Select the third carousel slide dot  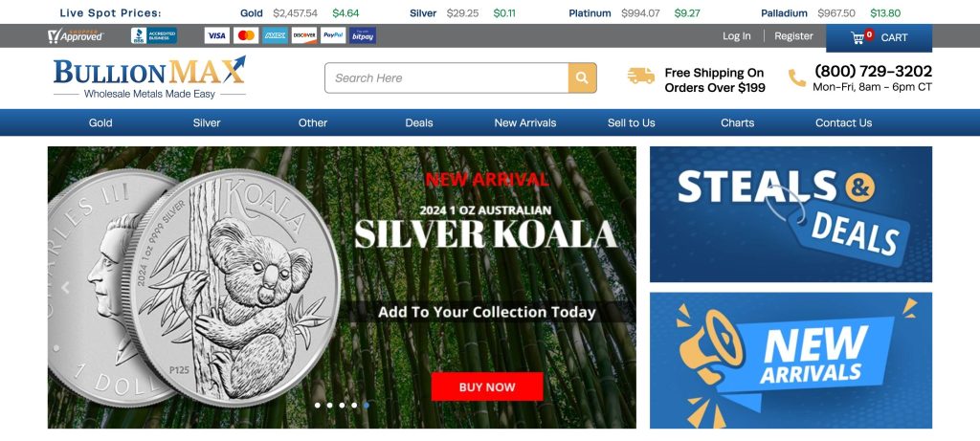pos(342,406)
